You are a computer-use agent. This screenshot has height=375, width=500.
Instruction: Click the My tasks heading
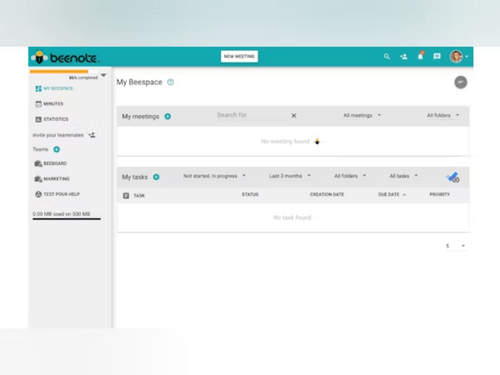(x=135, y=177)
